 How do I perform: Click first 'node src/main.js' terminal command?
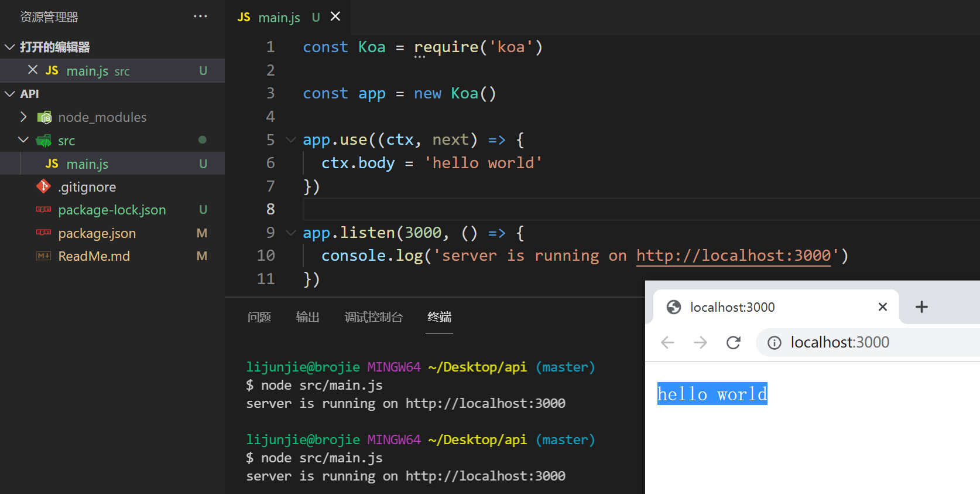click(x=321, y=385)
